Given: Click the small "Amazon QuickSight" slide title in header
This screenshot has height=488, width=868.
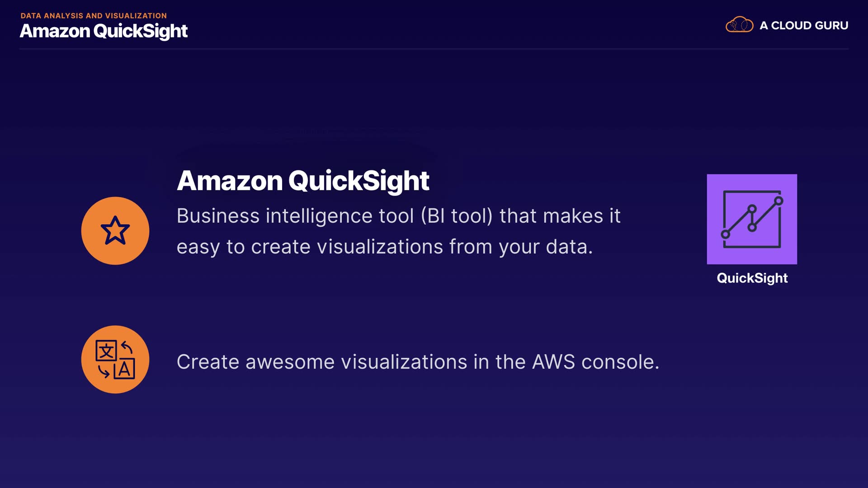Looking at the screenshot, I should point(104,31).
